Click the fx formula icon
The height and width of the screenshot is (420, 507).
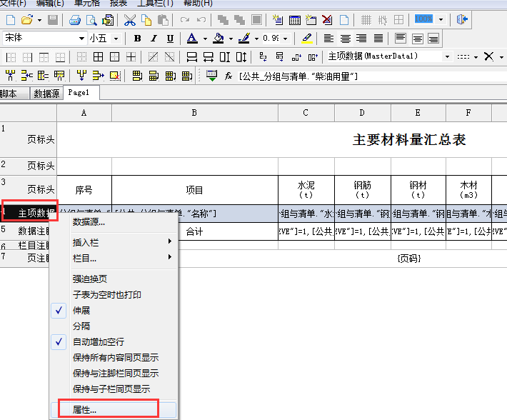229,76
